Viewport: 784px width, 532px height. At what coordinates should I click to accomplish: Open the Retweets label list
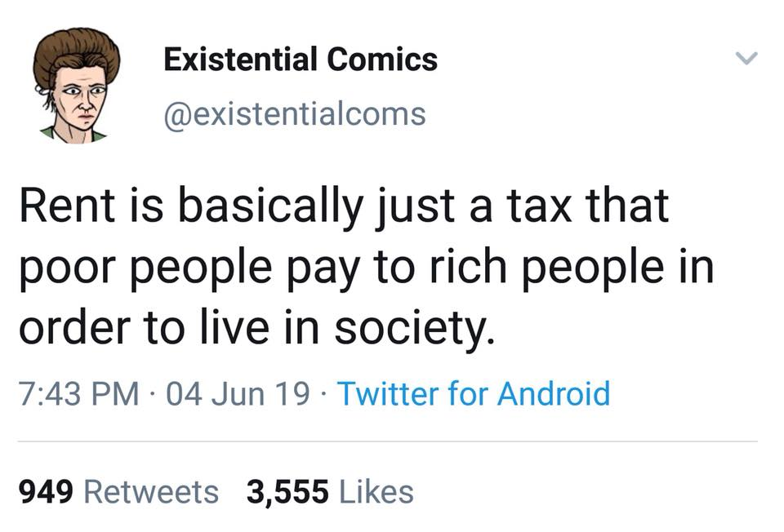[151, 492]
